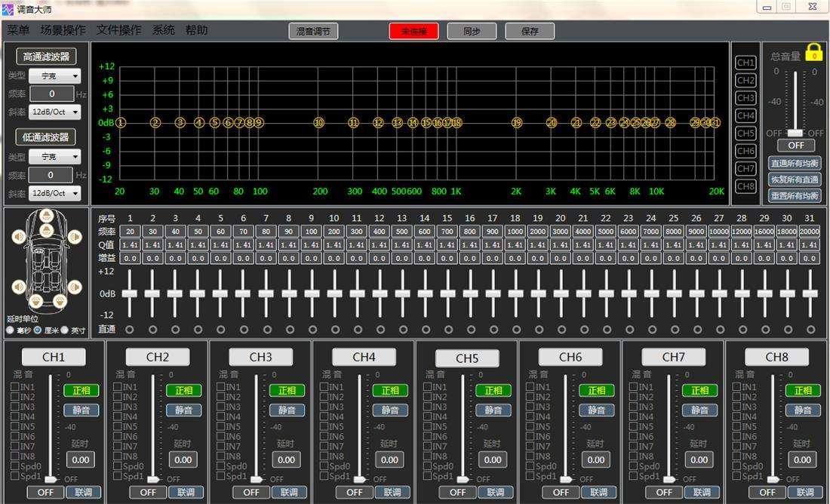This screenshot has width=830, height=504.
Task: Check IN1 in the CH1 mixer strip
Action: point(15,387)
